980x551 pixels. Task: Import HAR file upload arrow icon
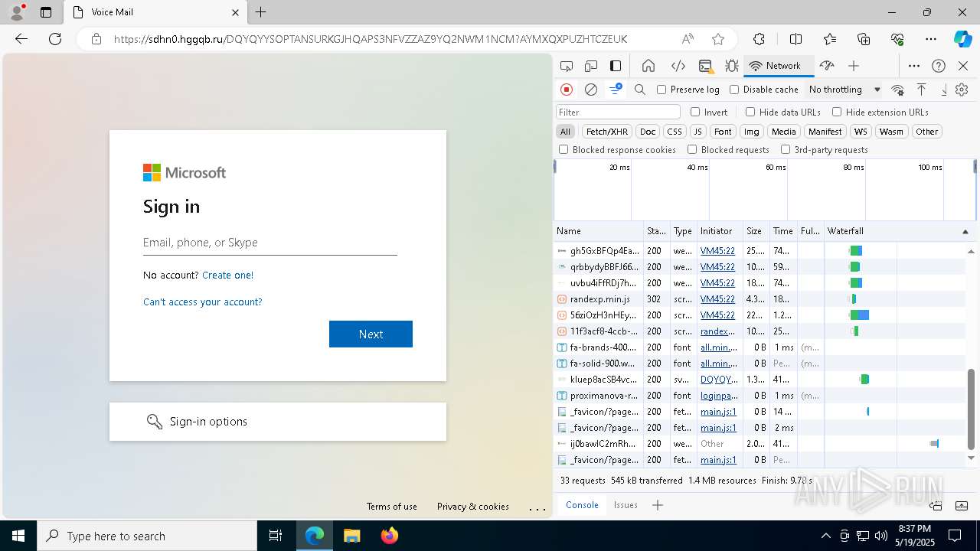pyautogui.click(x=922, y=90)
